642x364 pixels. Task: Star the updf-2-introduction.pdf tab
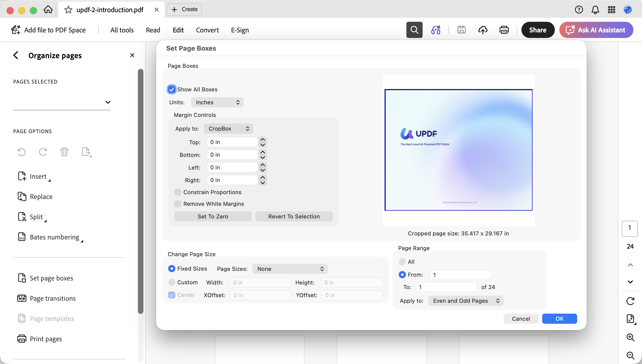pyautogui.click(x=68, y=10)
